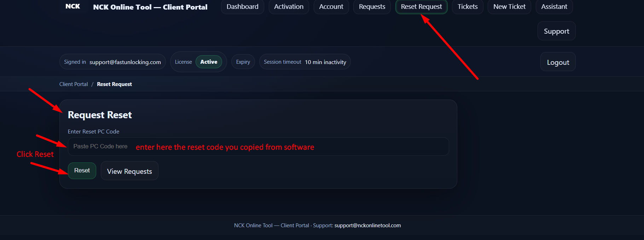
Task: Open the Dashboard nav item
Action: [242, 7]
